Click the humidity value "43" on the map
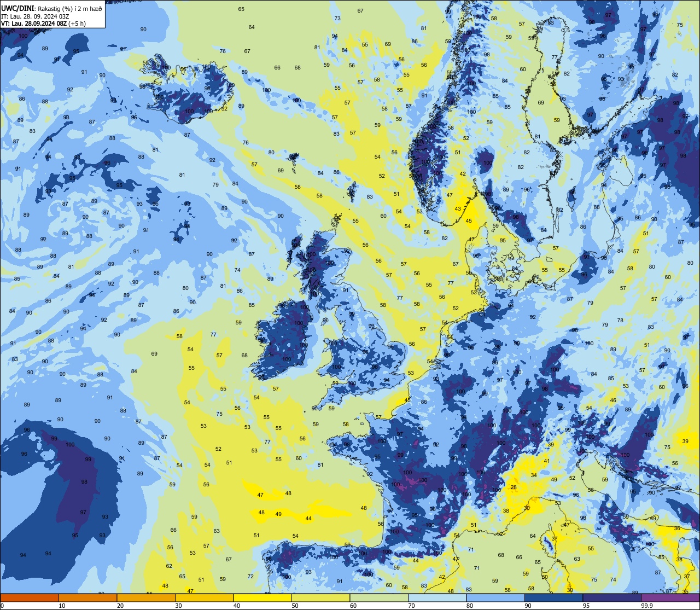Viewport: 700px width, 610px height. (x=458, y=208)
